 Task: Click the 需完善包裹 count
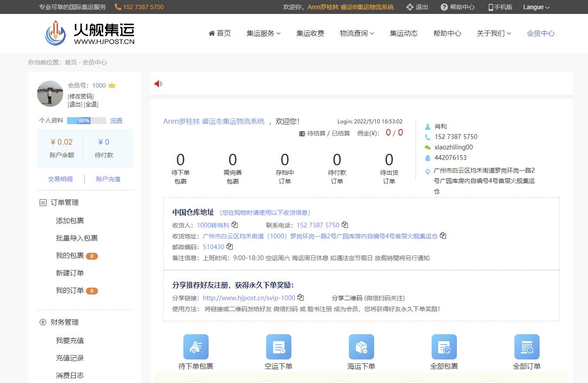(x=233, y=160)
